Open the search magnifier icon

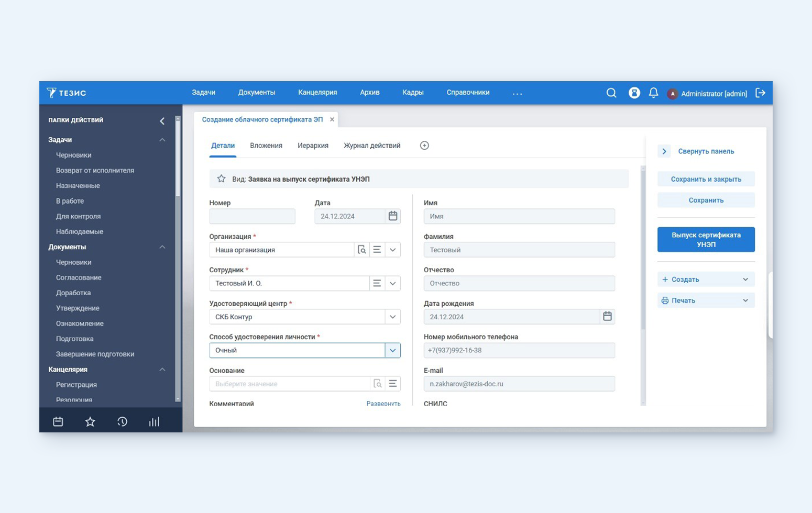[x=611, y=93]
